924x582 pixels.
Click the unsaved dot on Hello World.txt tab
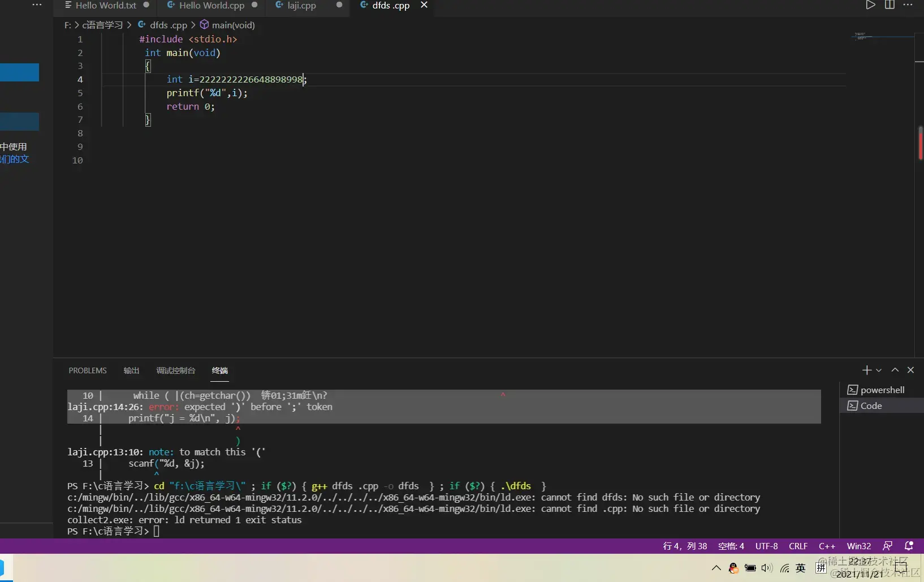(x=146, y=5)
